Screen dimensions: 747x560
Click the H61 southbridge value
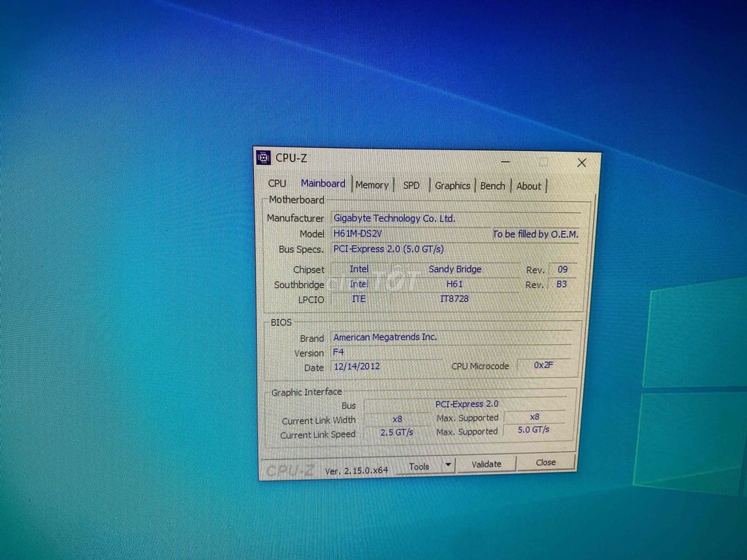point(454,284)
